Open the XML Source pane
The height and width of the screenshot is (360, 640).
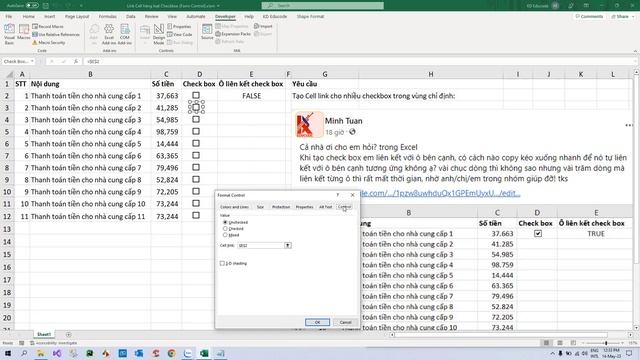[207, 32]
